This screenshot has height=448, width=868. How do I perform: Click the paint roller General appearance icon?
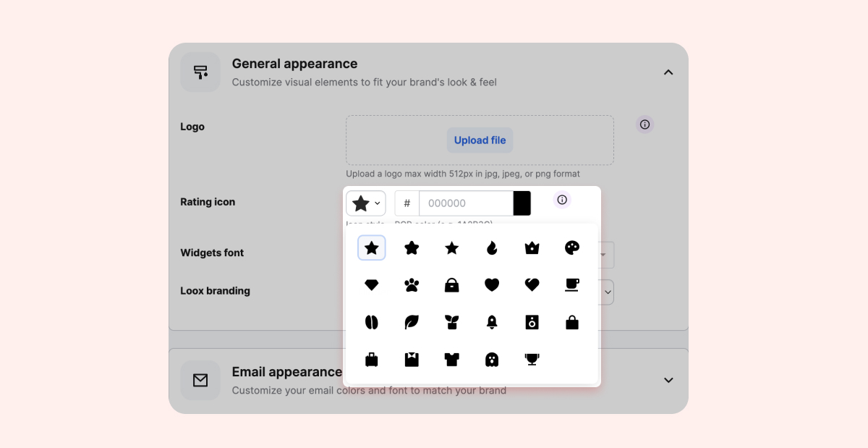tap(200, 72)
